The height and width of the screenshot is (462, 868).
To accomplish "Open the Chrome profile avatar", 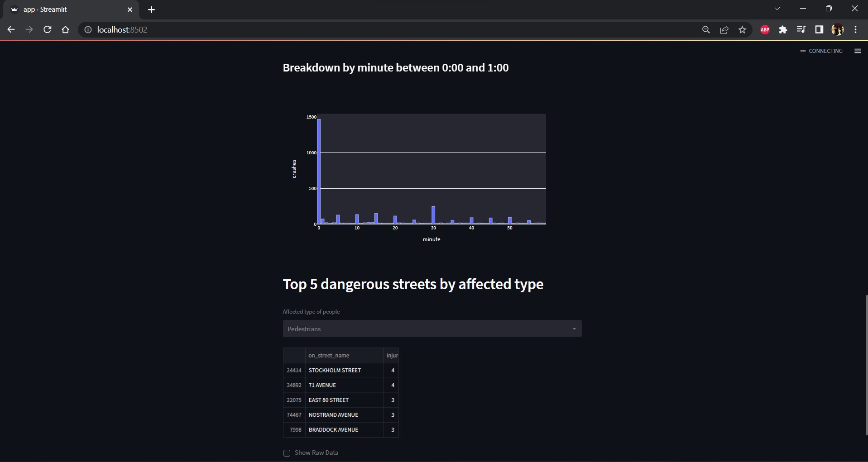I will pyautogui.click(x=838, y=30).
